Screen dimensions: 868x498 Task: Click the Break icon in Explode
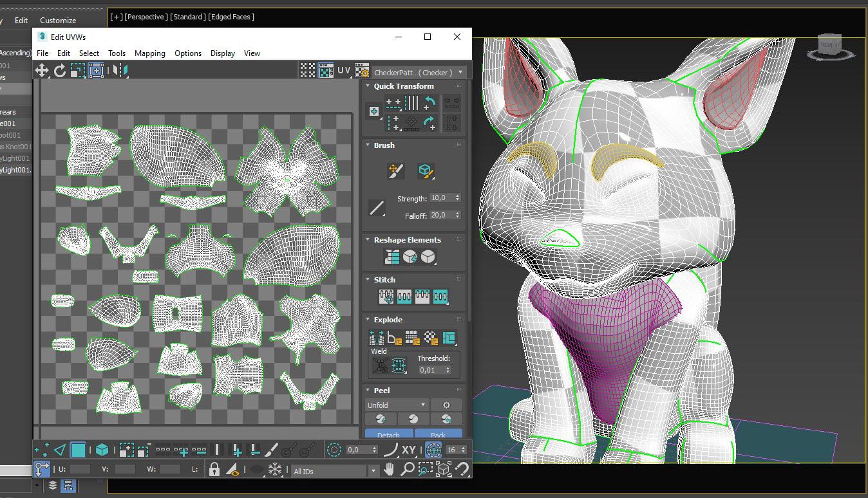point(377,337)
